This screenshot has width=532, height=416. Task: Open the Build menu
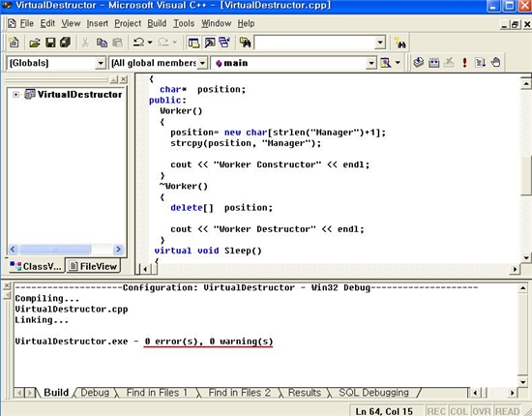pos(157,23)
